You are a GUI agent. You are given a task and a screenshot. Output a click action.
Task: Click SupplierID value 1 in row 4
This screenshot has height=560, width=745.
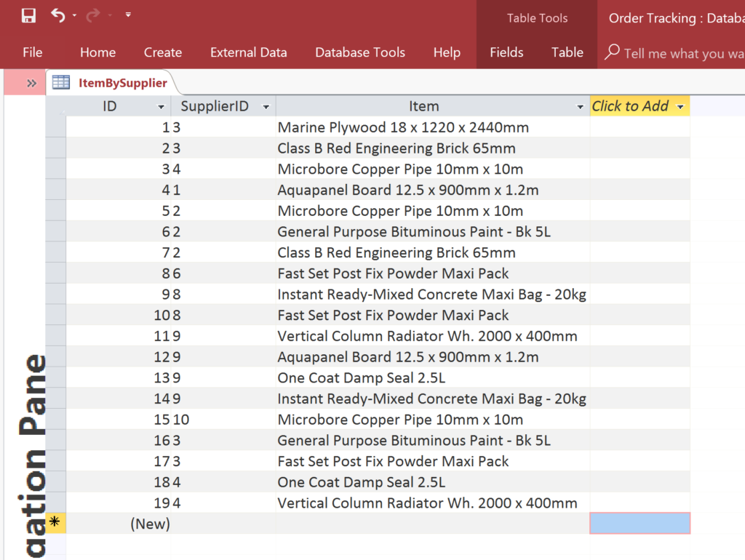point(223,190)
